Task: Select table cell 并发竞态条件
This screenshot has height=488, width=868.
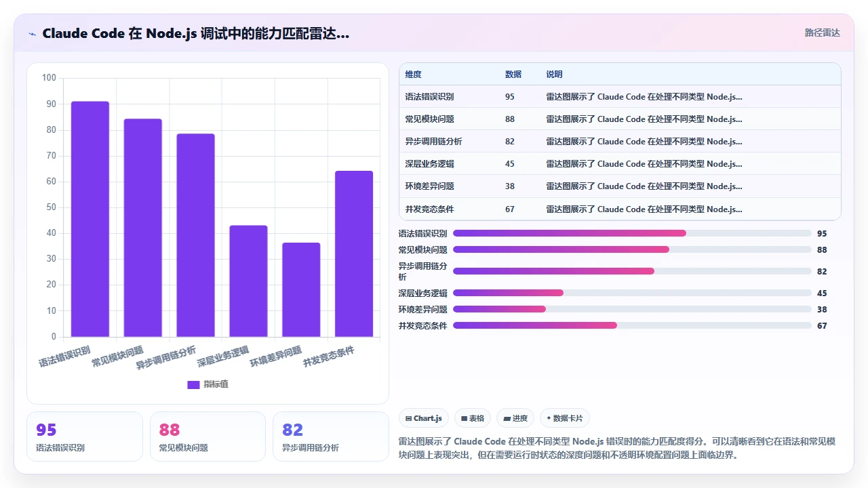Action: point(430,209)
